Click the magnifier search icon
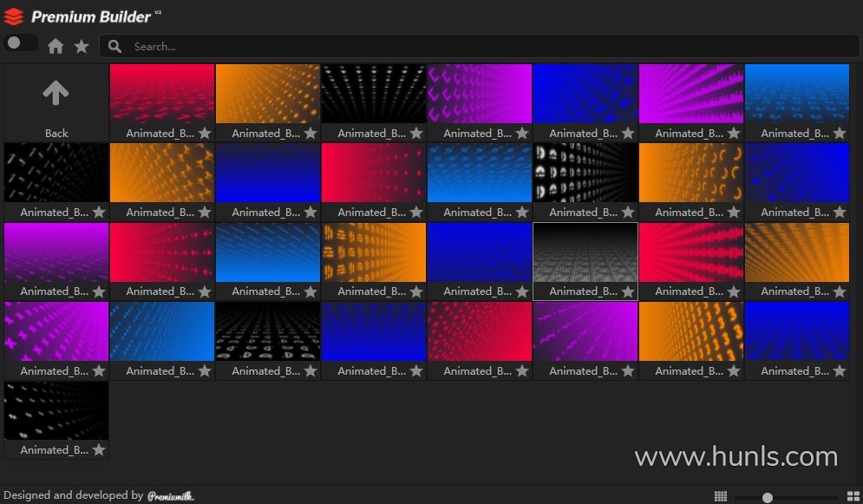Image resolution: width=863 pixels, height=504 pixels. [x=114, y=46]
